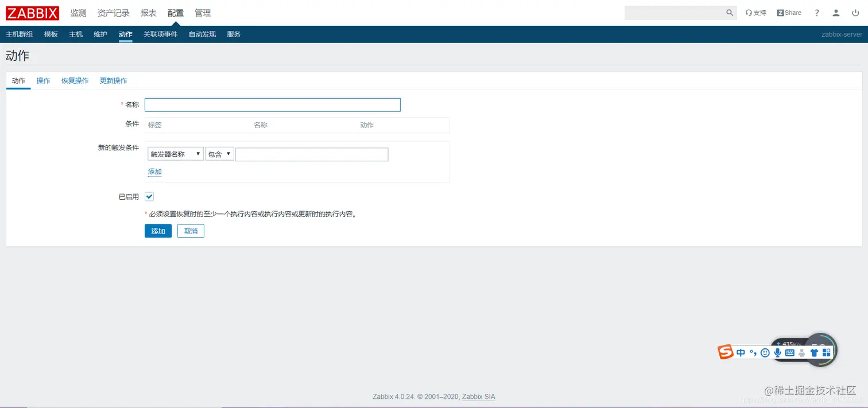868x408 pixels.
Task: Click the search magnifier icon
Action: pos(730,13)
